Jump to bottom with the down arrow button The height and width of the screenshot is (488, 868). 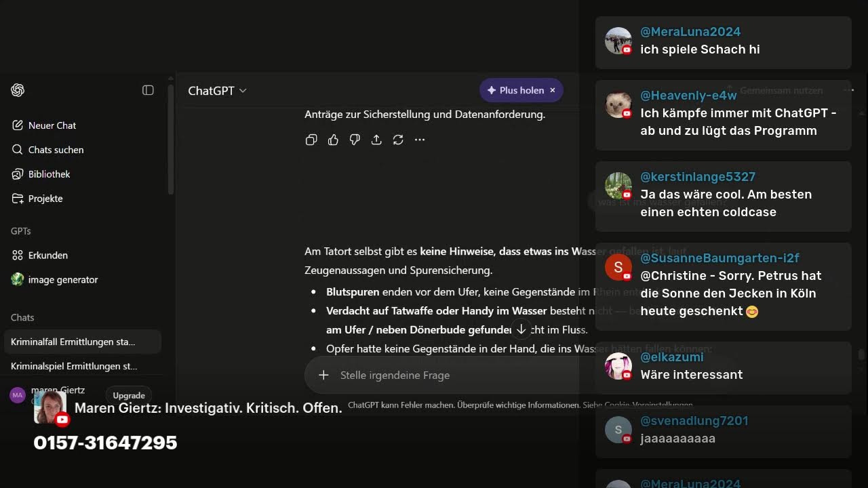coord(521,329)
